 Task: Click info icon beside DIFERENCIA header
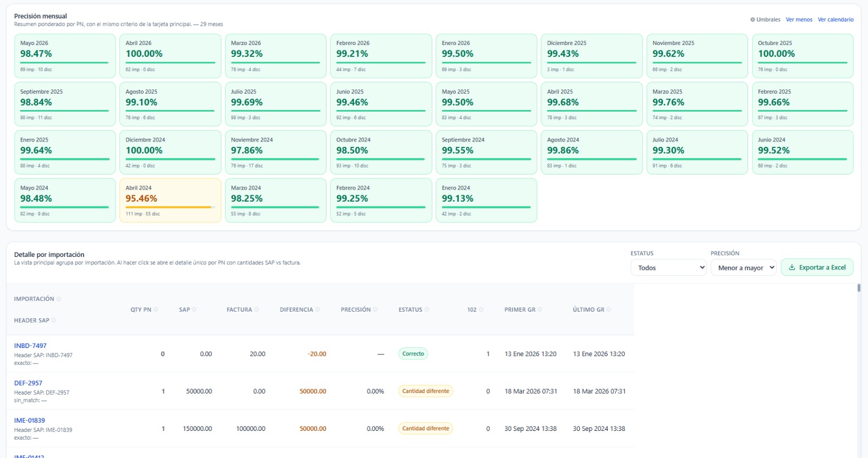[x=318, y=309]
